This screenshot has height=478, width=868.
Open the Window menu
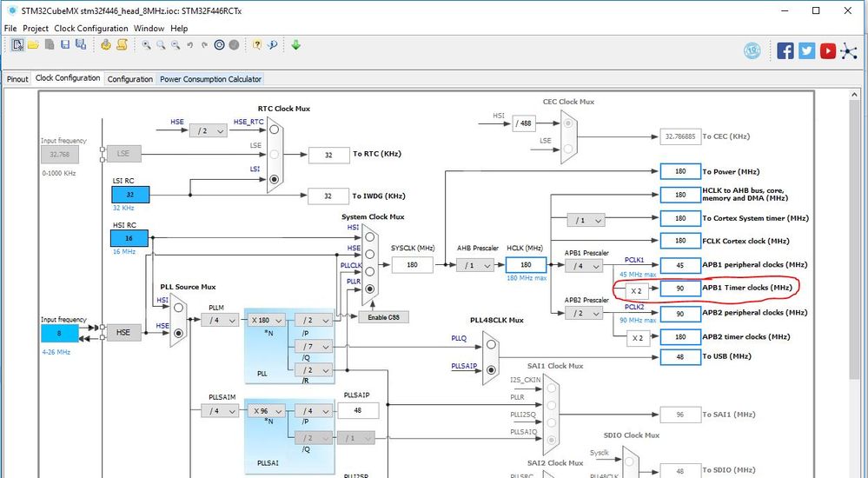pyautogui.click(x=149, y=29)
